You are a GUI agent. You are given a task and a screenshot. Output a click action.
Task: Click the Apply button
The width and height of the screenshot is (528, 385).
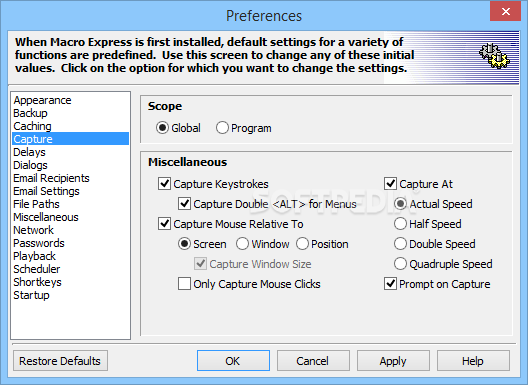point(393,361)
